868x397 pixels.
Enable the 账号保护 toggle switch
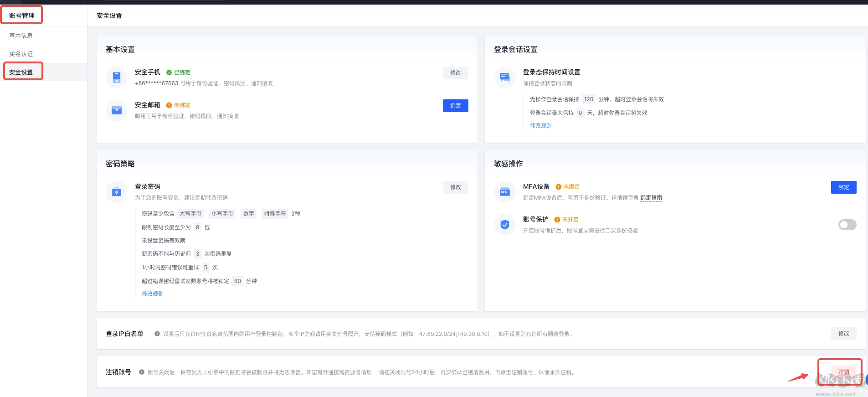pyautogui.click(x=847, y=225)
